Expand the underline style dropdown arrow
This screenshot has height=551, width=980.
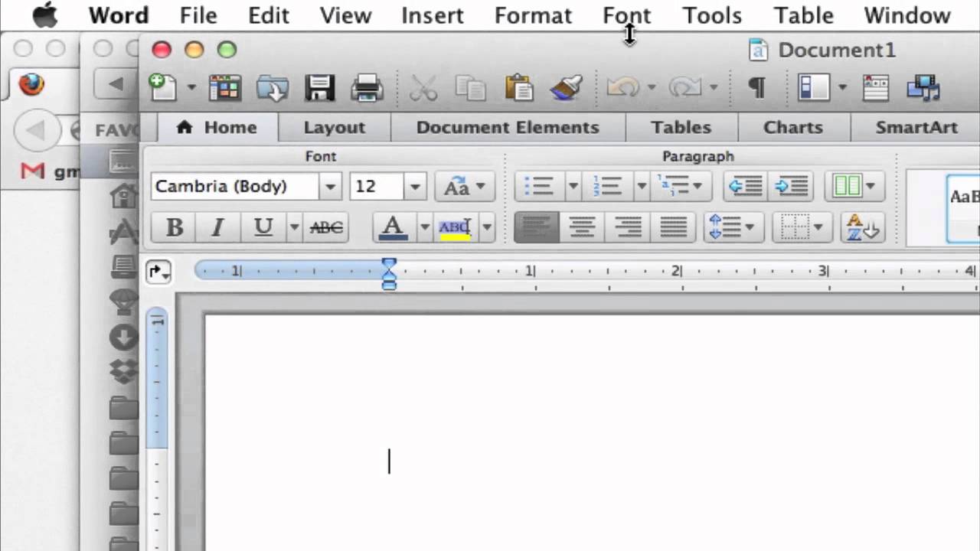294,227
